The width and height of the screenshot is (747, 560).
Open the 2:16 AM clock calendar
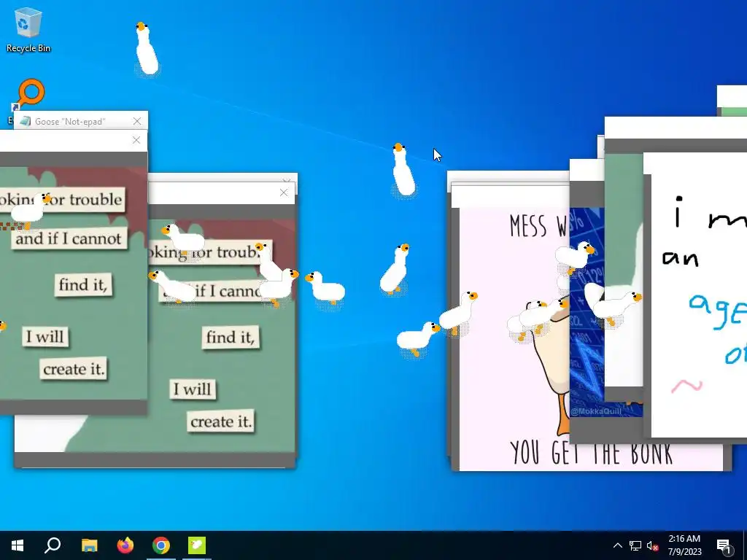click(684, 545)
